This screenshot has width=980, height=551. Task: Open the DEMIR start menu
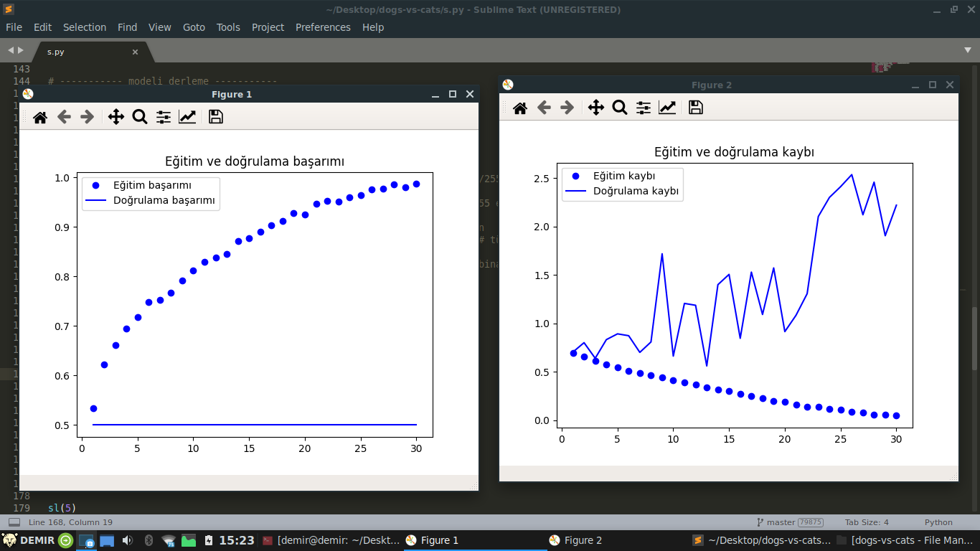(29, 540)
